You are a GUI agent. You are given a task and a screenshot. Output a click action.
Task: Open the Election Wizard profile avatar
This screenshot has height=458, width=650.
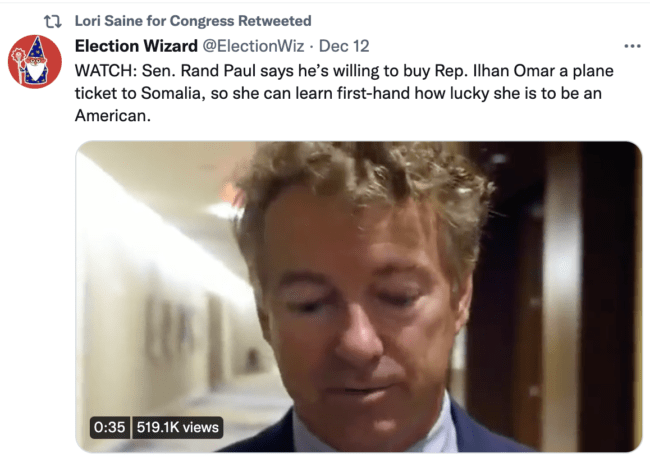click(x=35, y=62)
